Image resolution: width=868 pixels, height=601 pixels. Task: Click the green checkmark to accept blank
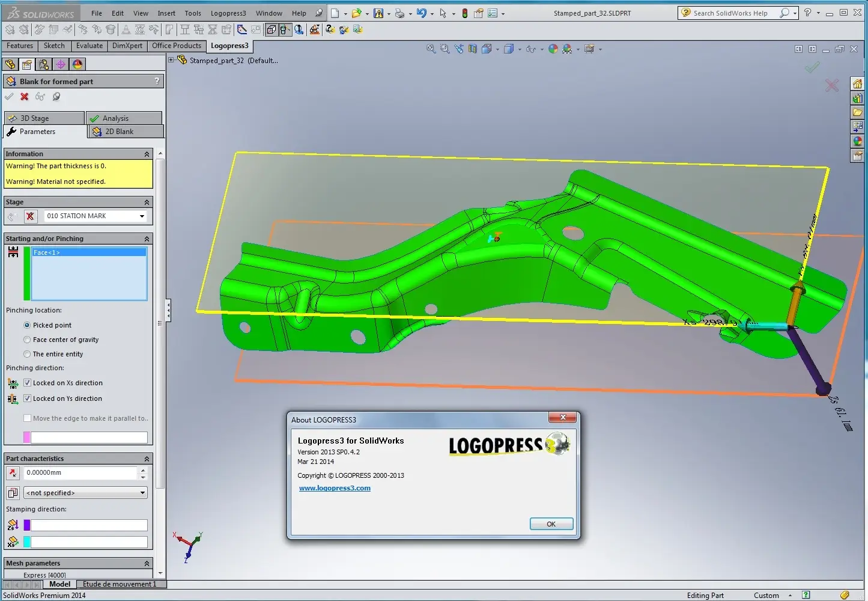tap(9, 96)
